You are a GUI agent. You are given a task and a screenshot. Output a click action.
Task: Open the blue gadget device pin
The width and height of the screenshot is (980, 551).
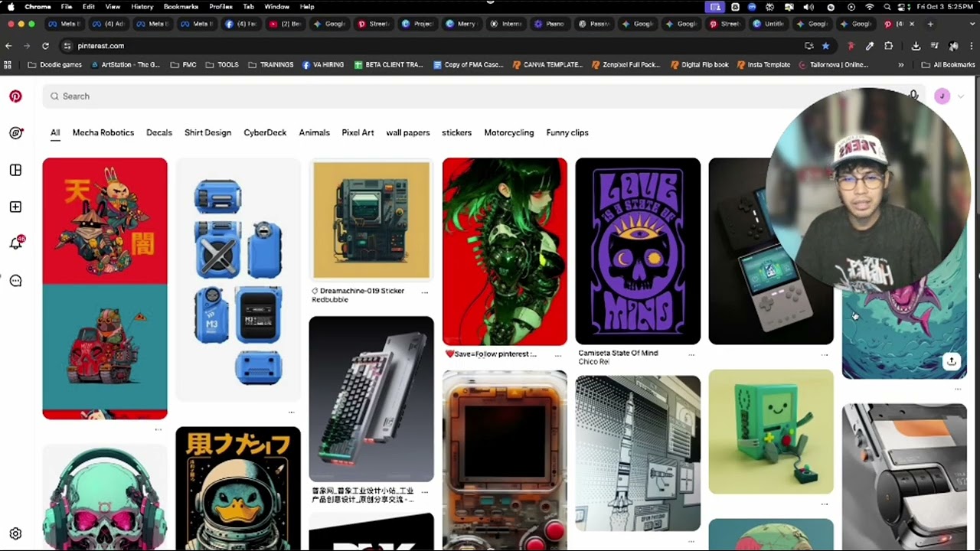(238, 279)
